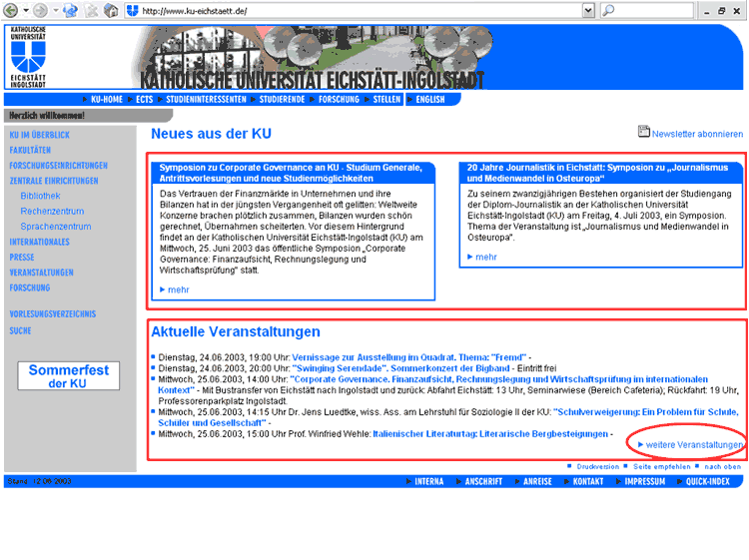Screen dimensions: 749x560
Task: Open the Druckversion link in footer
Action: (x=598, y=466)
